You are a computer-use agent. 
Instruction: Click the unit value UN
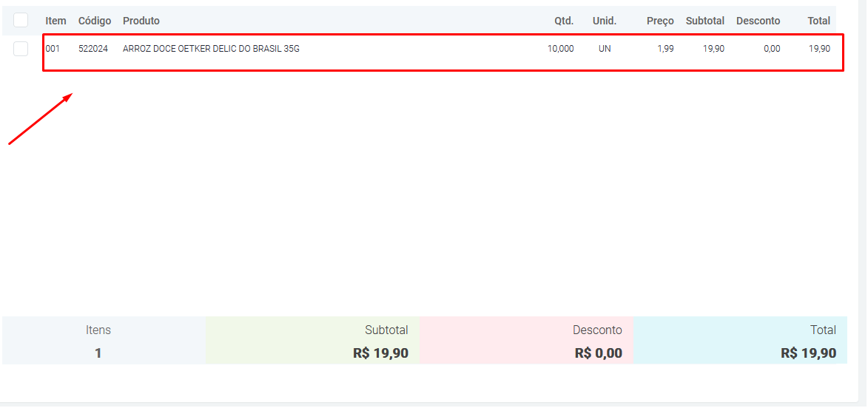[605, 49]
